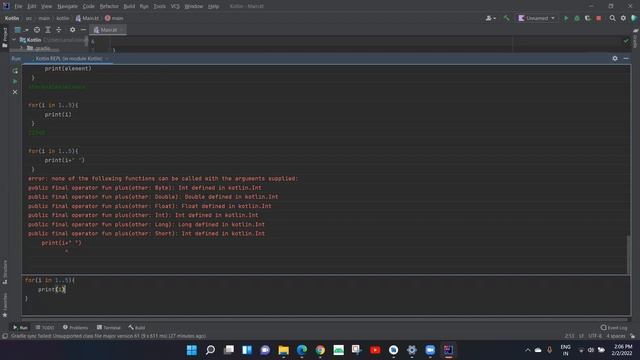
Task: Hide the Run tool window
Action: point(626,58)
